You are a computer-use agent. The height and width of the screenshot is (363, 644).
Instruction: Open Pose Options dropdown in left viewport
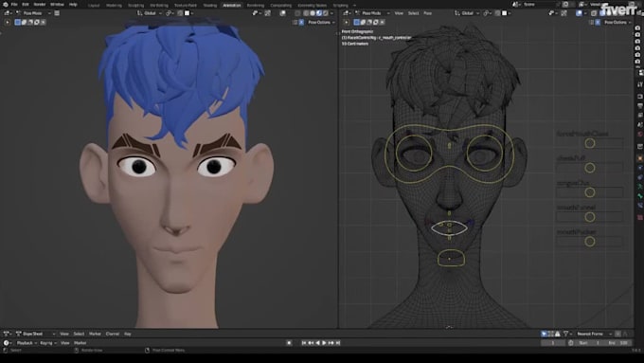pos(321,22)
